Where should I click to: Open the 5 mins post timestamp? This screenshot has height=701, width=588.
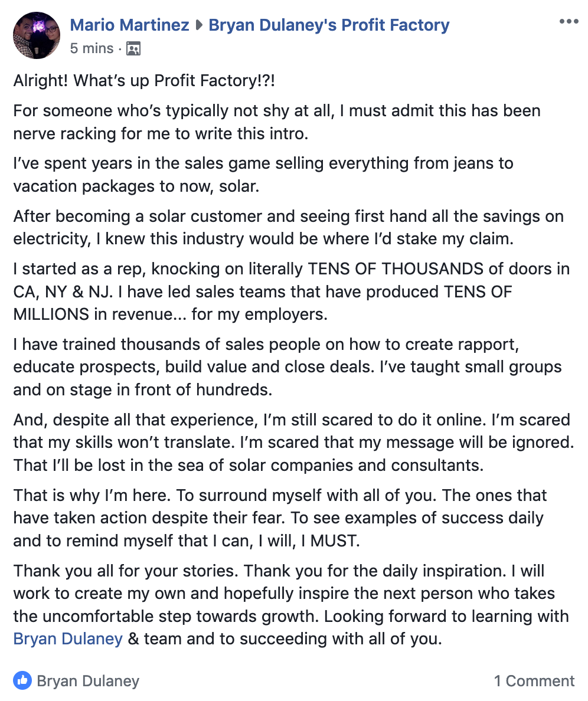click(92, 48)
